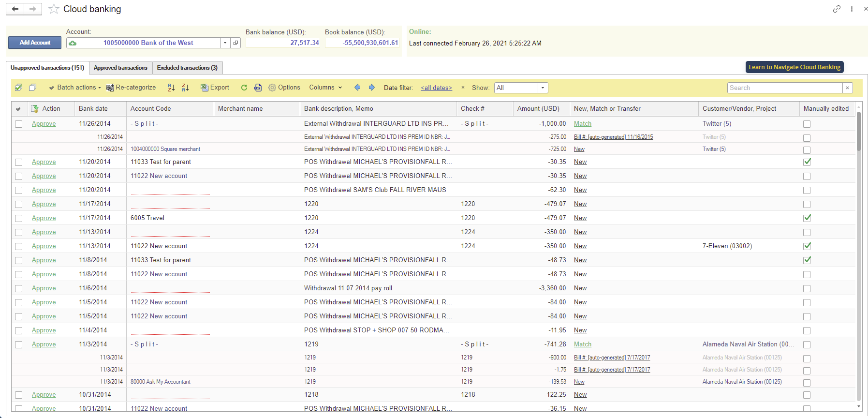
Task: Click the Action column header icon
Action: tap(35, 109)
